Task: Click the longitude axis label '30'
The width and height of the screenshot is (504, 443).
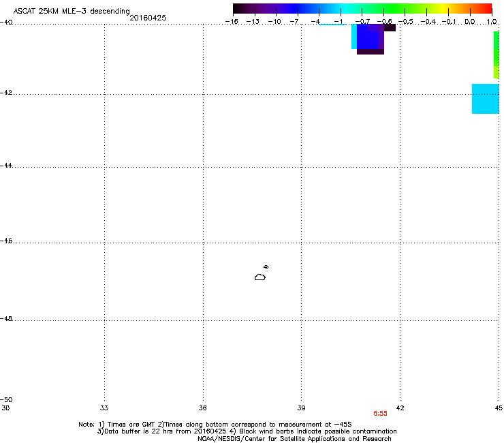Action: click(5, 408)
